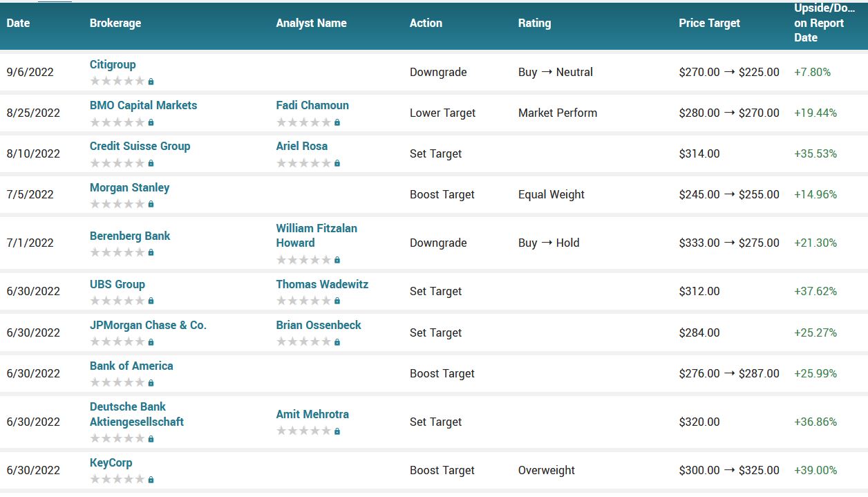
Task: Sort by the Price Target column header
Action: pyautogui.click(x=709, y=23)
